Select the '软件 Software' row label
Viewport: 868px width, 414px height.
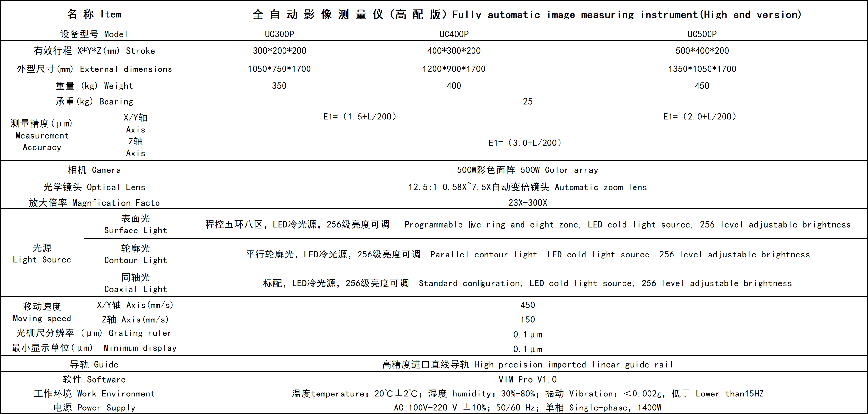point(94,379)
